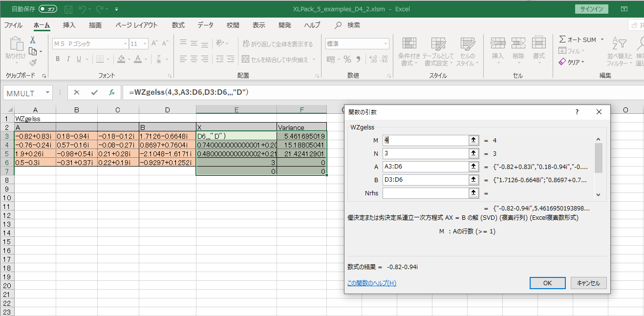Viewport: 644px width, 316px height.
Task: Click the search magnifier in the ribbon
Action: 338,25
